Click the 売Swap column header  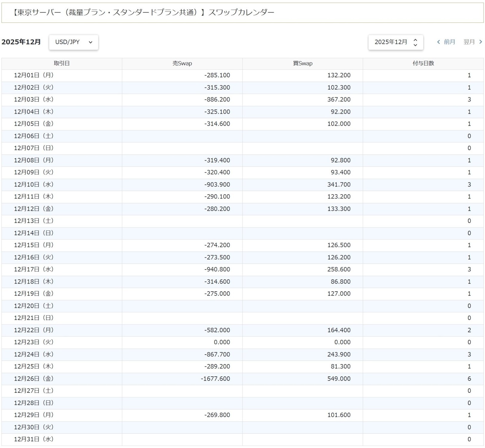(182, 64)
